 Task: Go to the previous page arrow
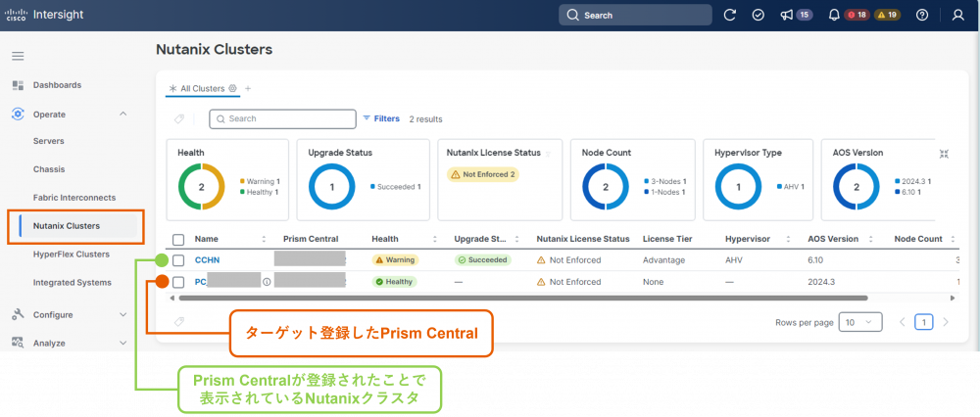coord(902,322)
